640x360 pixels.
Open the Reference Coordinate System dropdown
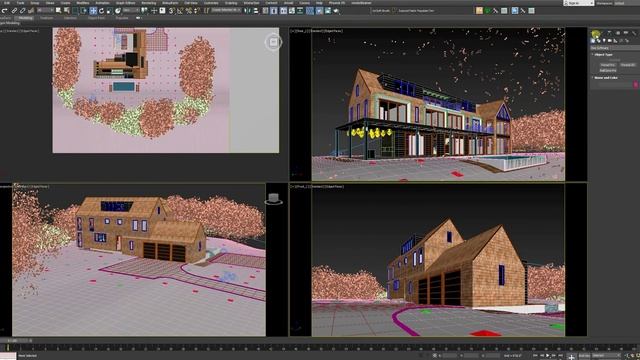pyautogui.click(x=131, y=11)
